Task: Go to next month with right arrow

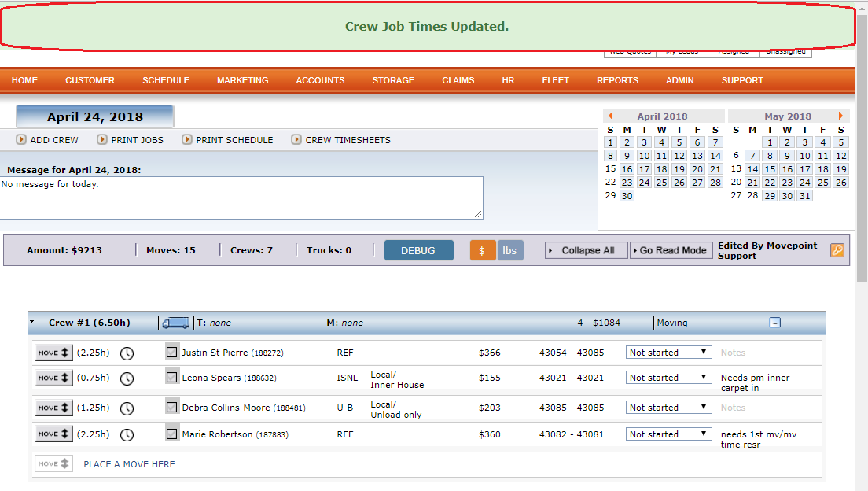Action: (x=840, y=116)
